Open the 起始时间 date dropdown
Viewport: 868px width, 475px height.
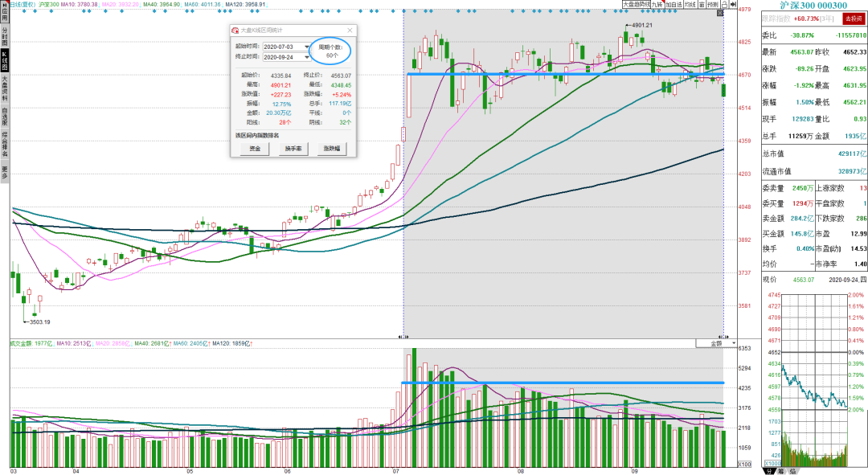pos(307,47)
